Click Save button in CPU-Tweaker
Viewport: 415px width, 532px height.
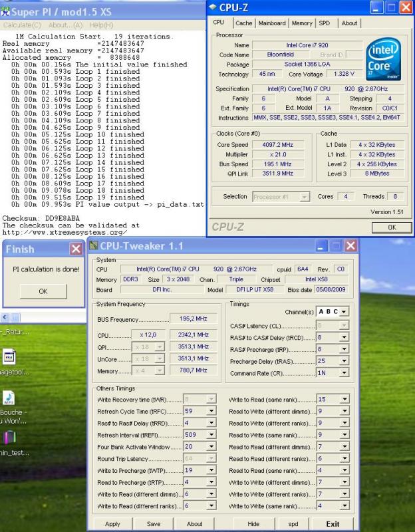point(154,524)
